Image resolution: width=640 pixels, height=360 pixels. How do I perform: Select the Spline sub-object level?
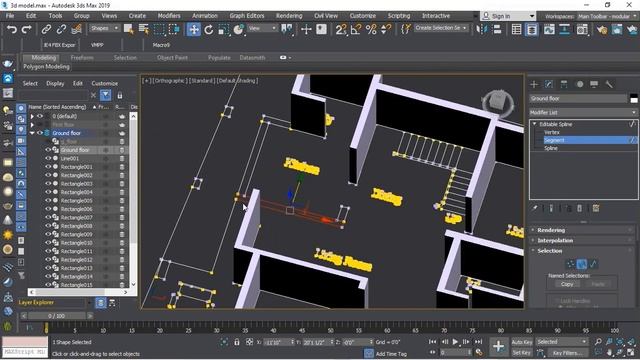coord(551,148)
